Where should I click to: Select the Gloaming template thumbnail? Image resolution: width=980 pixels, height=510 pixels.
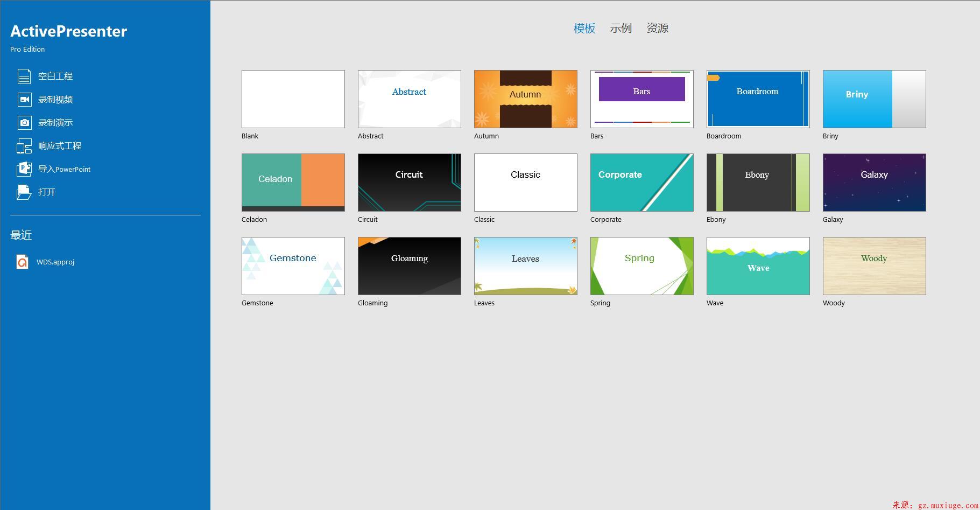410,266
